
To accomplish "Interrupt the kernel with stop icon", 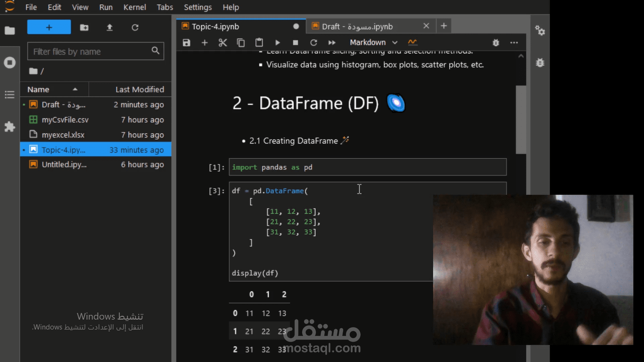I will 296,42.
